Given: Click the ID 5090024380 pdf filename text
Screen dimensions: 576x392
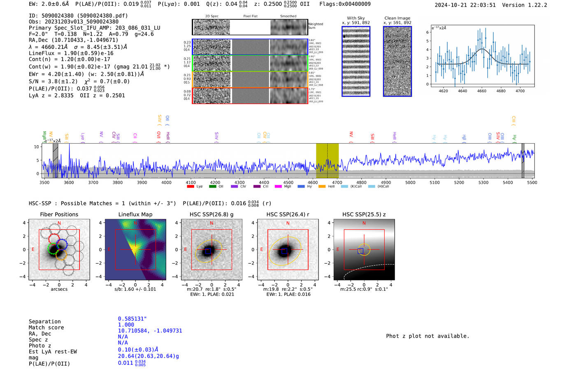Looking at the screenshot, I should pyautogui.click(x=78, y=16).
